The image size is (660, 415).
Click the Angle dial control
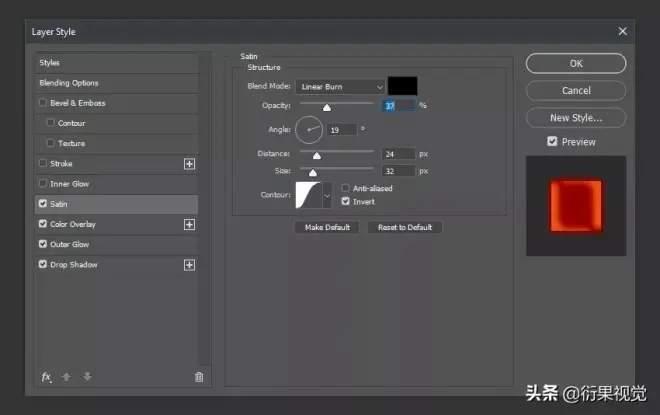309,130
